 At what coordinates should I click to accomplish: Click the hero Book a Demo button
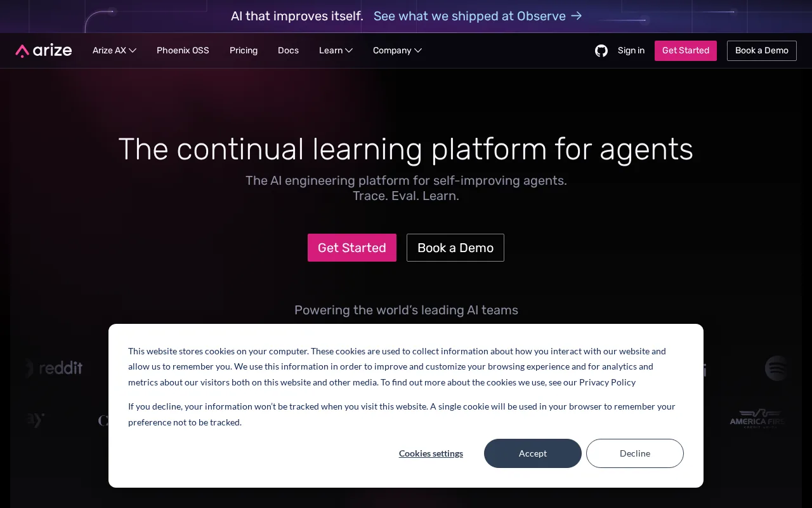coord(455,248)
